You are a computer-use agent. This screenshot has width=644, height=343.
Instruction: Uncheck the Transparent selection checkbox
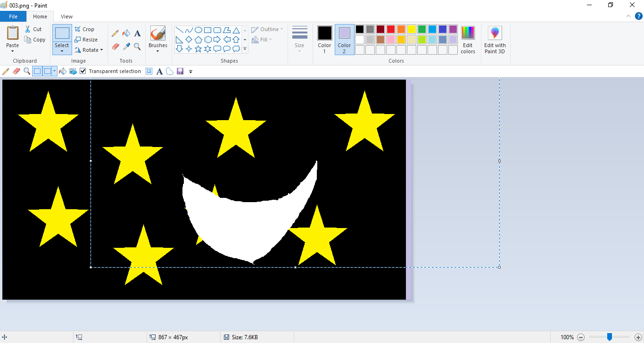pyautogui.click(x=83, y=71)
